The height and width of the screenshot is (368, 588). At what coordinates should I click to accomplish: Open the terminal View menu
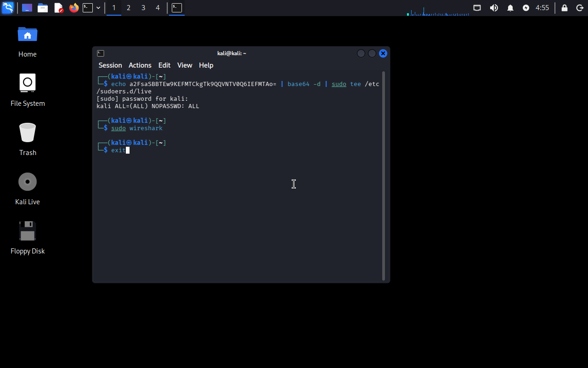click(x=185, y=65)
